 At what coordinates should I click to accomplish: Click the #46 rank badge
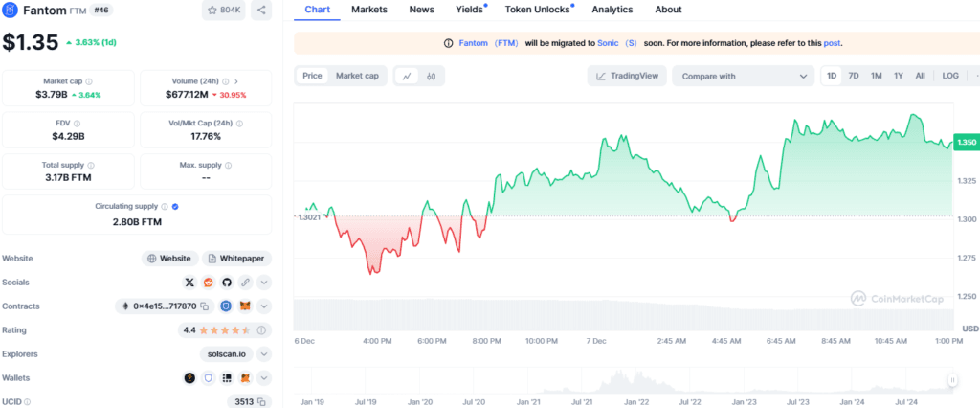click(x=101, y=10)
